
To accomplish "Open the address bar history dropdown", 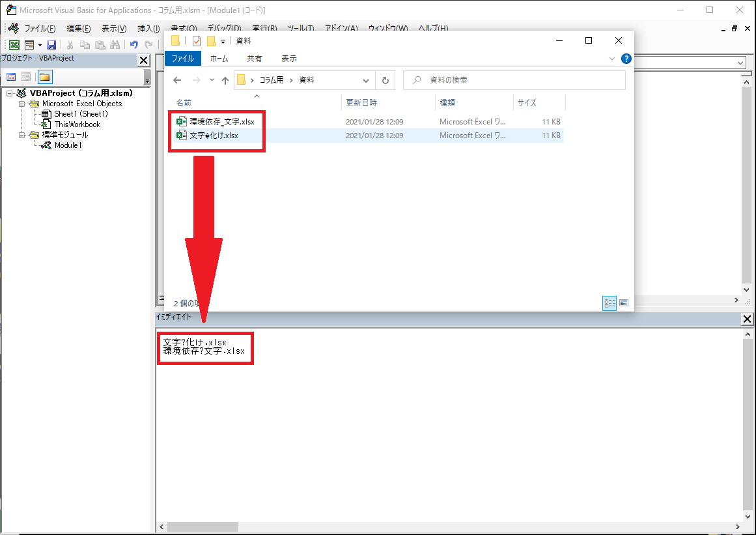I will [366, 81].
